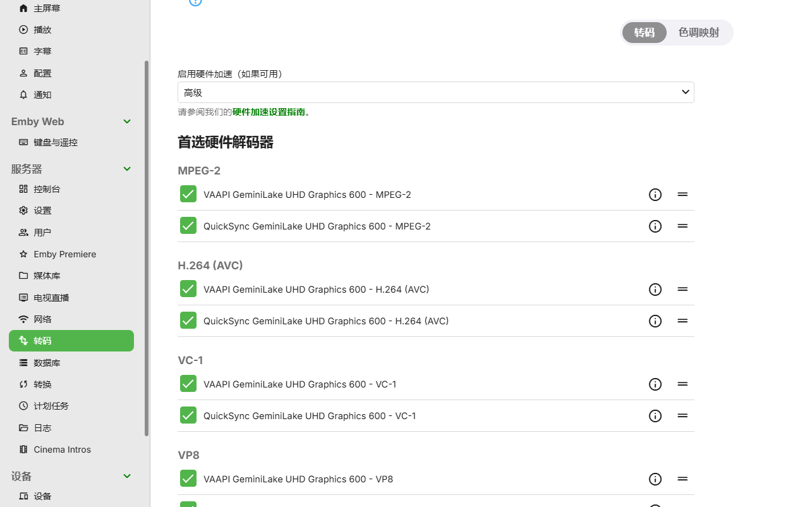Click the play icon beside 播放

click(23, 30)
